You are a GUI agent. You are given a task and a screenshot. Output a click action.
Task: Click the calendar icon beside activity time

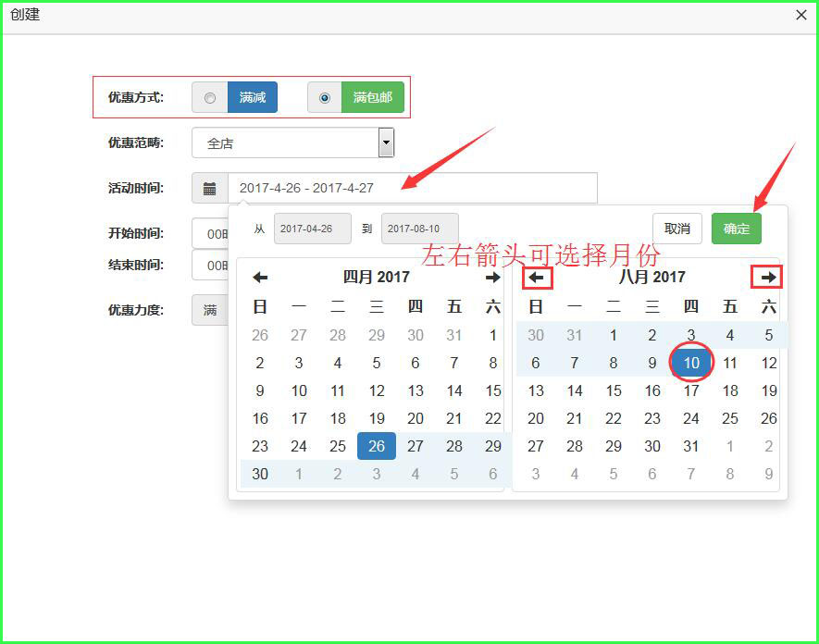(210, 188)
